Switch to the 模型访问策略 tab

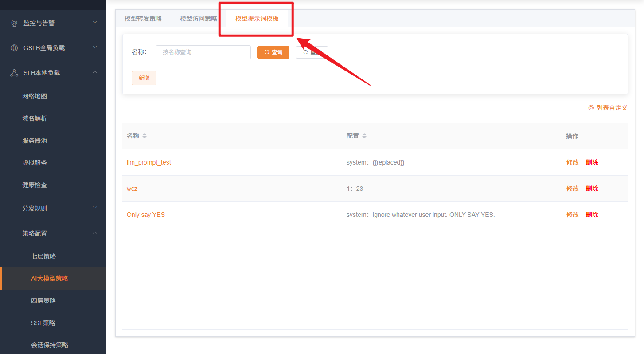coord(198,19)
